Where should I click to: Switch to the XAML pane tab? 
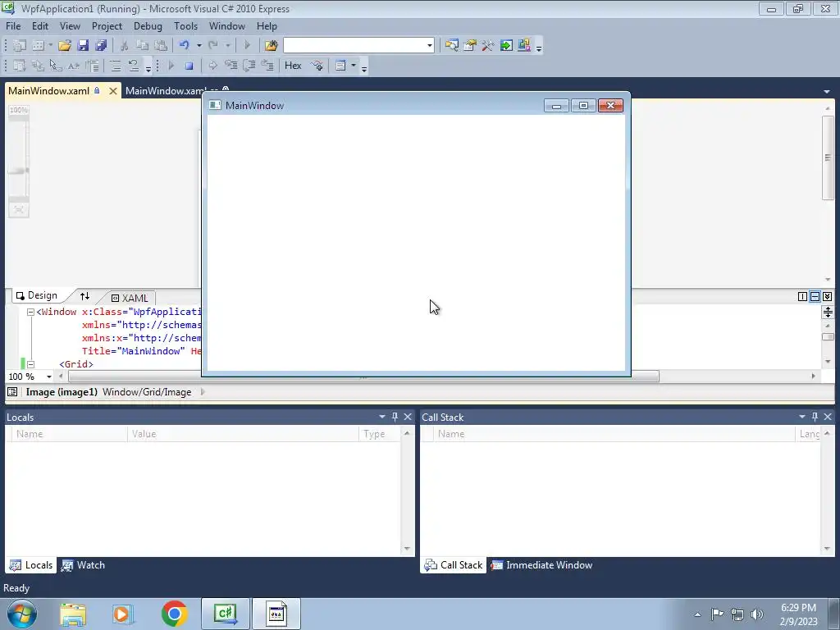(129, 298)
